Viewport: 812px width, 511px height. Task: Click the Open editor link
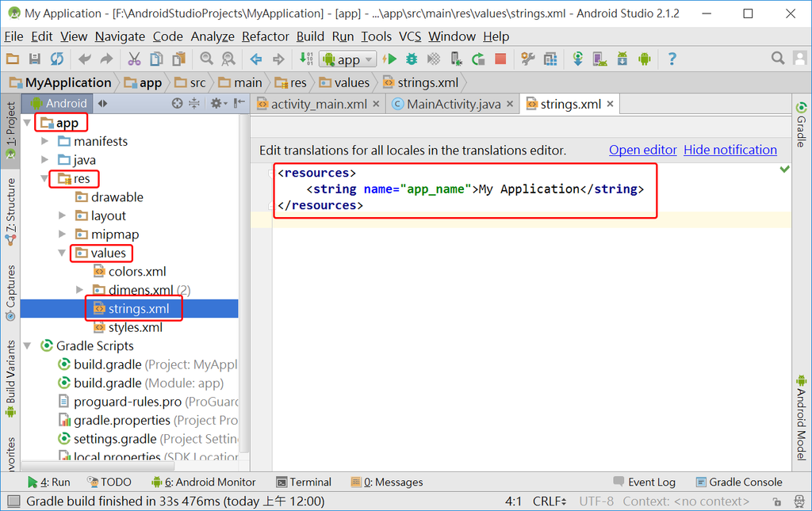pos(642,150)
